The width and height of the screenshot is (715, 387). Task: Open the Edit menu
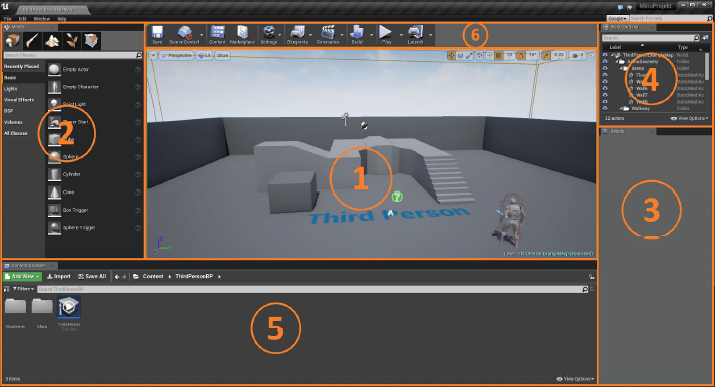22,19
